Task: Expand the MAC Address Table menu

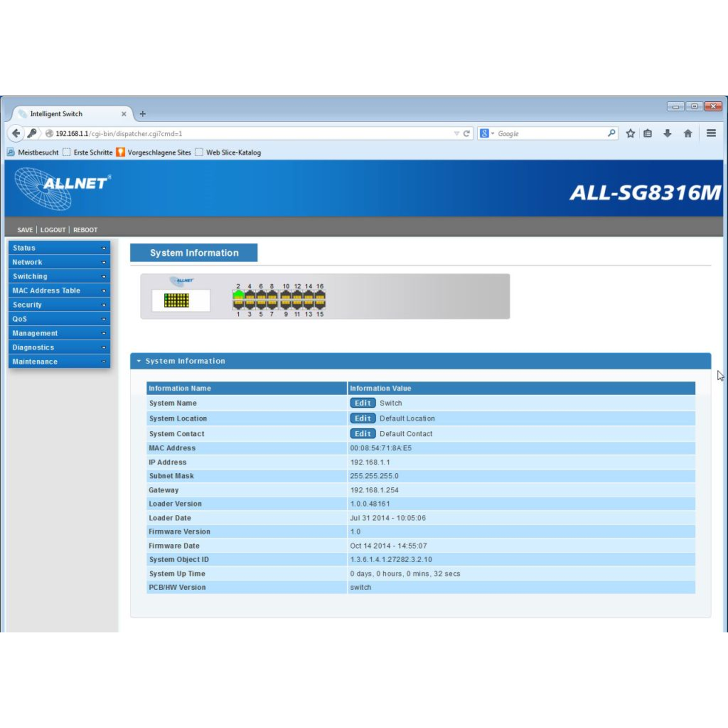Action: click(x=59, y=290)
